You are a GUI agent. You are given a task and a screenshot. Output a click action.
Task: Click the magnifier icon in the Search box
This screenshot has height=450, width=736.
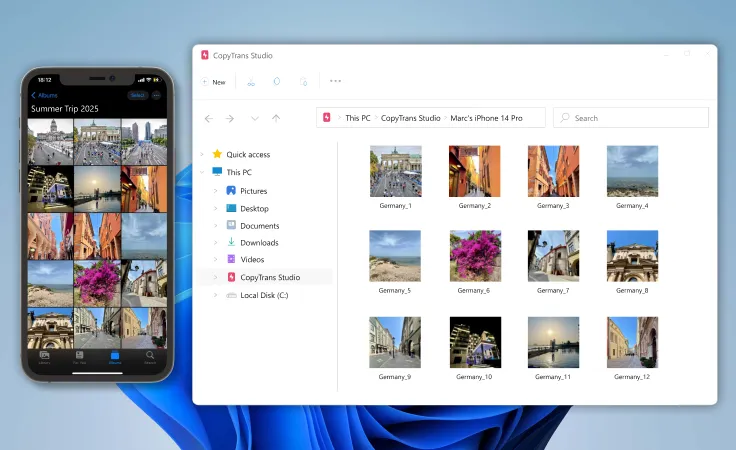point(565,117)
